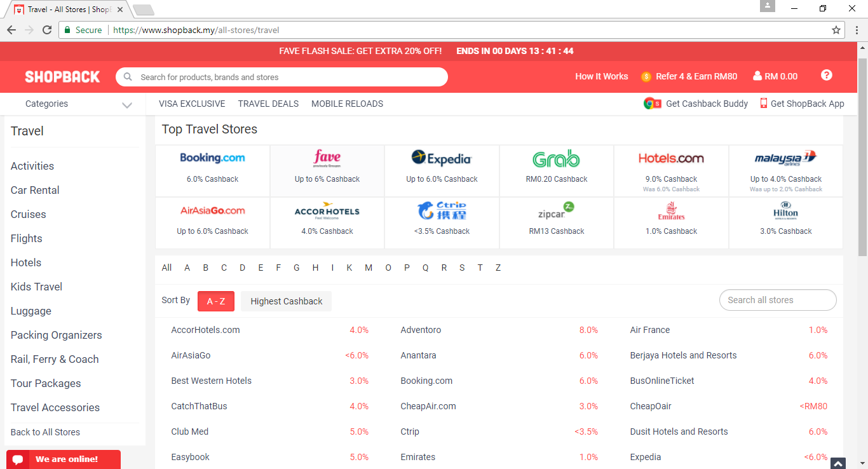Click Refer 4 & Earn RM80 link
This screenshot has height=469, width=868.
696,76
